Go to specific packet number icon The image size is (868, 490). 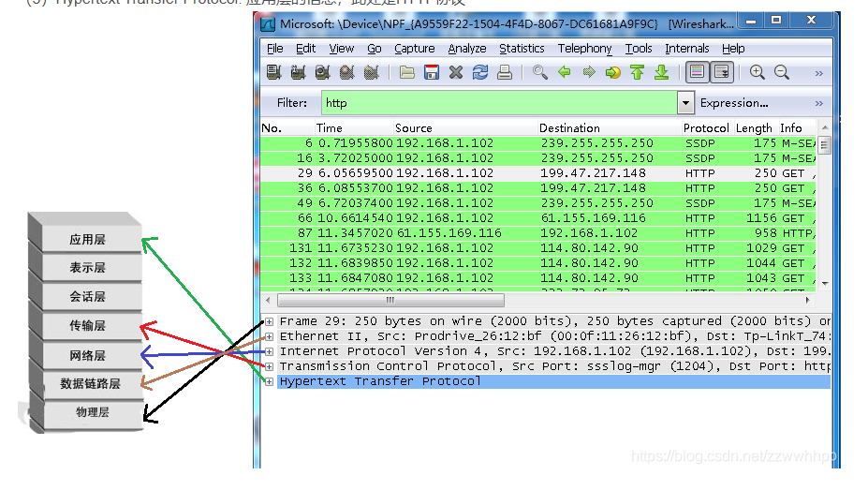[x=612, y=72]
